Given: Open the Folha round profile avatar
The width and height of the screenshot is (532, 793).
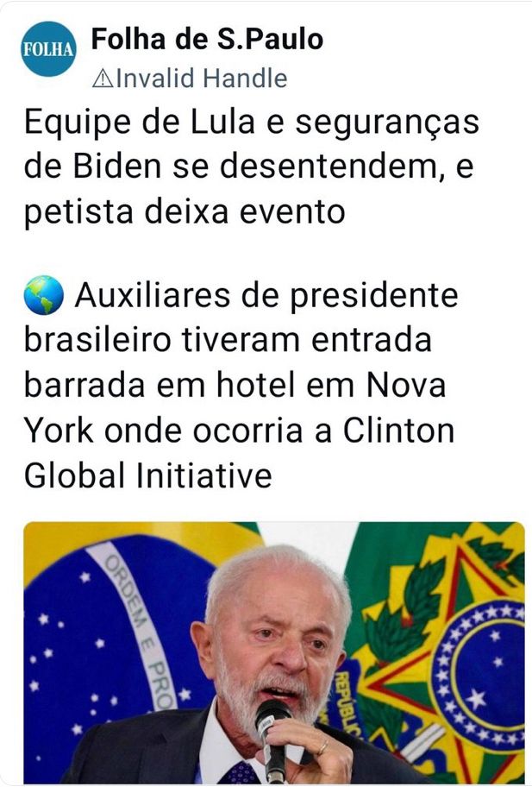Looking at the screenshot, I should pyautogui.click(x=48, y=49).
